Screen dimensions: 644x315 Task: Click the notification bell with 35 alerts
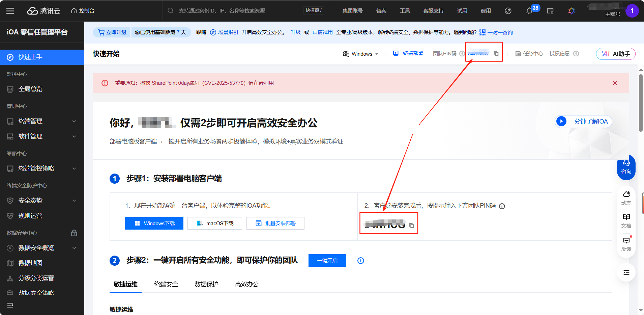point(529,11)
